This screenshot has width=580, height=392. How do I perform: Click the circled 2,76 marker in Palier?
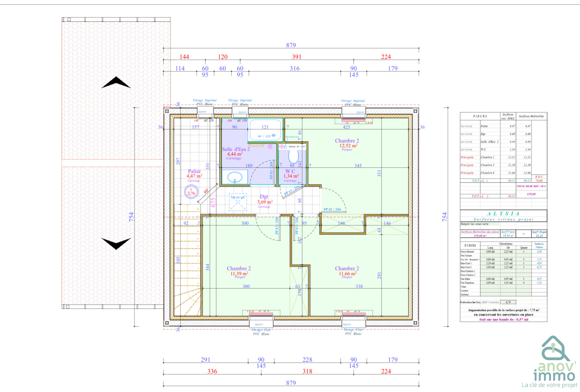pos(191,192)
